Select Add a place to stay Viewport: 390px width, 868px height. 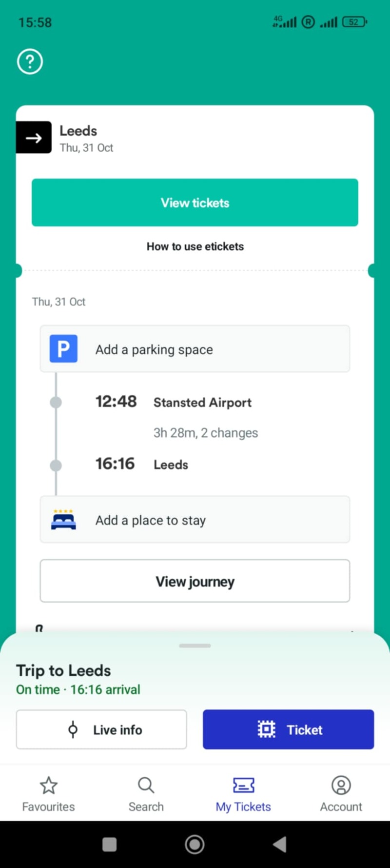click(195, 520)
